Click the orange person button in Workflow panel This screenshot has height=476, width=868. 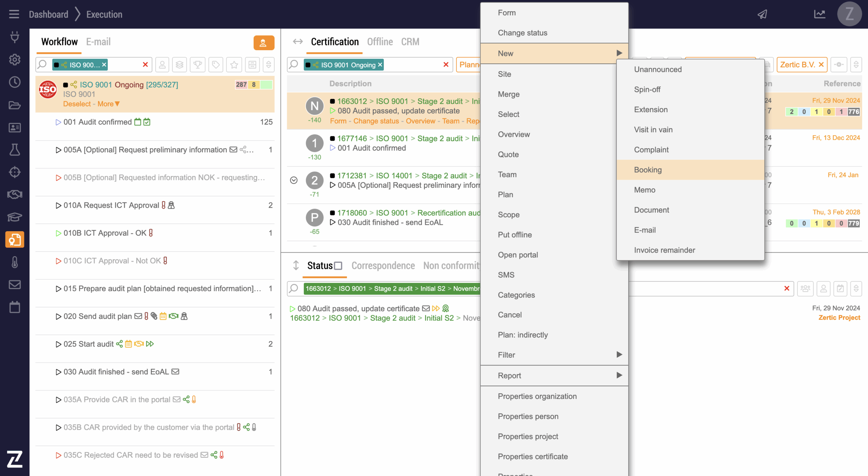pyautogui.click(x=263, y=43)
